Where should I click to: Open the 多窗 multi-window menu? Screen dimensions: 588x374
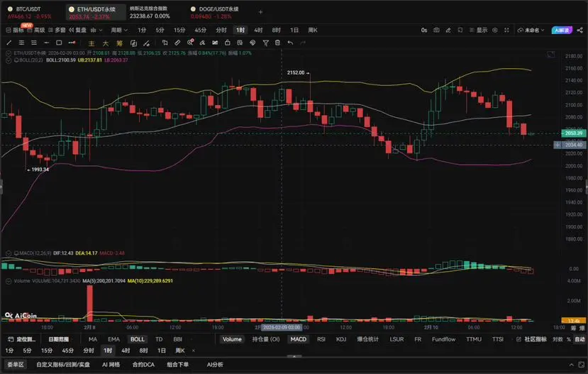(57, 30)
